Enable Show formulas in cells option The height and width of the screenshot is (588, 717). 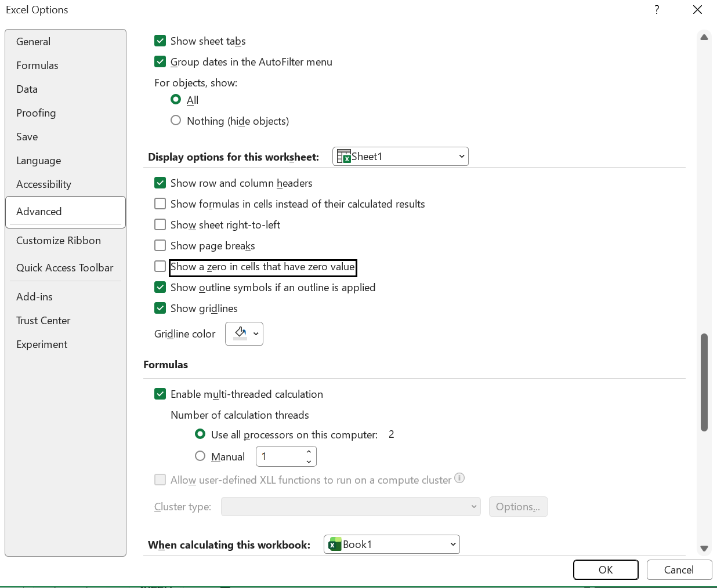(x=160, y=204)
